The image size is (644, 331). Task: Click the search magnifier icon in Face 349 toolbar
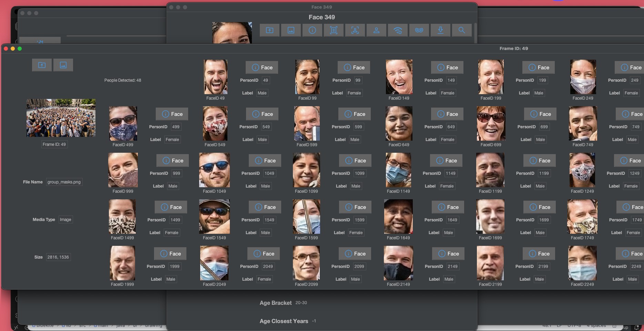[462, 30]
